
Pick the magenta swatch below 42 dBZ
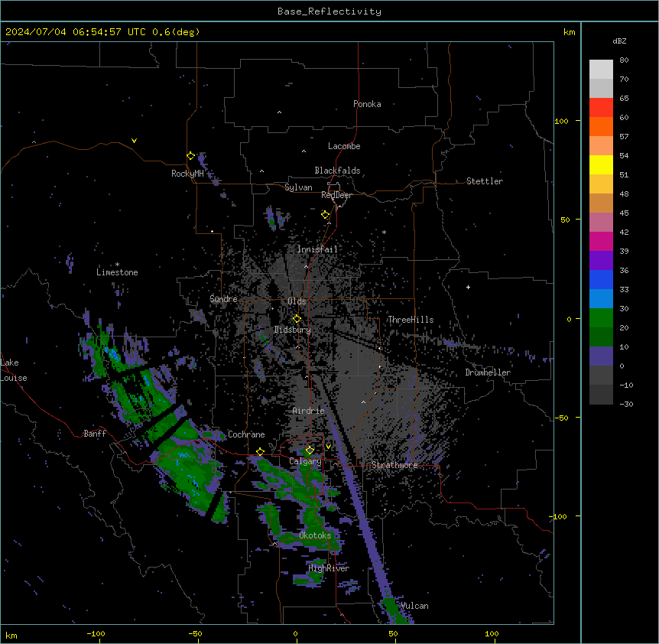(x=601, y=241)
